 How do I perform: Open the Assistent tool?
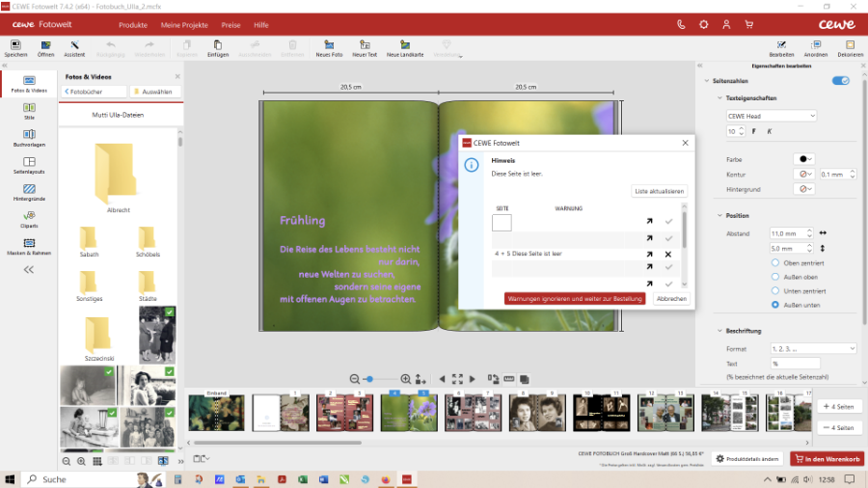74,45
